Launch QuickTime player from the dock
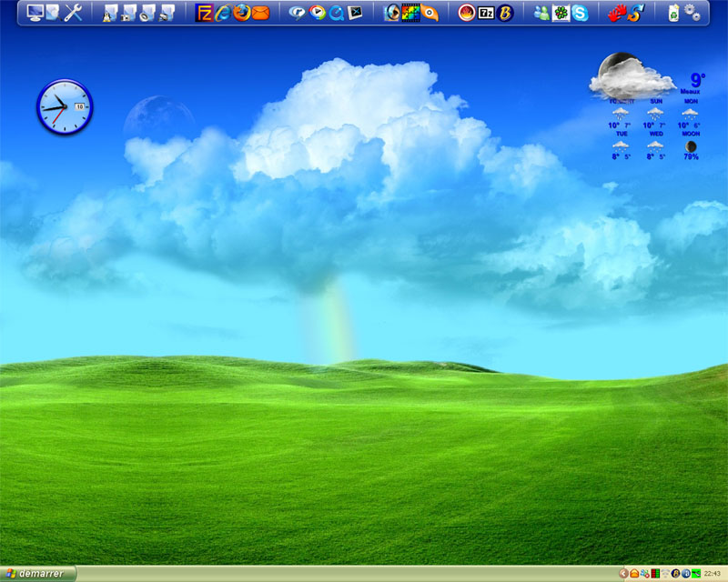 pyautogui.click(x=336, y=13)
